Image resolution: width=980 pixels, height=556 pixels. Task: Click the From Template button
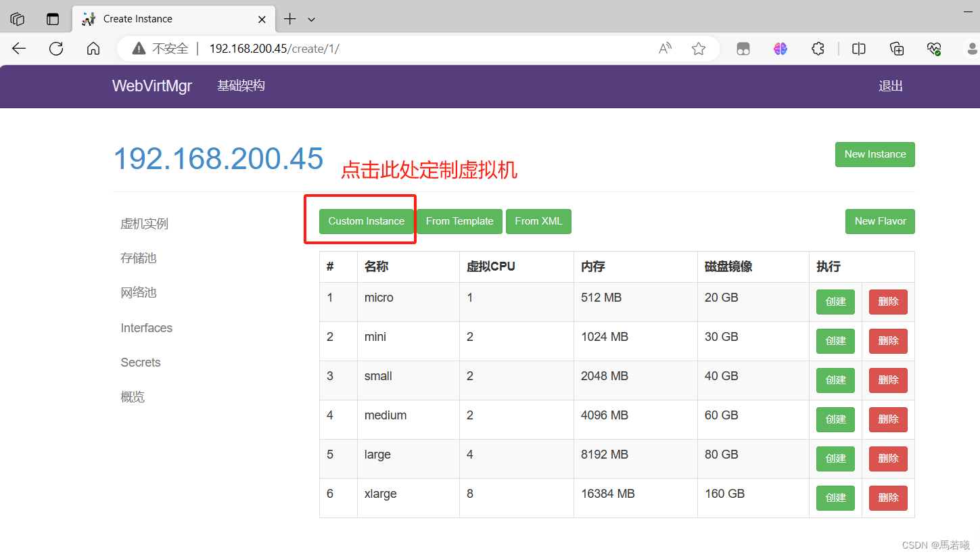(x=460, y=221)
